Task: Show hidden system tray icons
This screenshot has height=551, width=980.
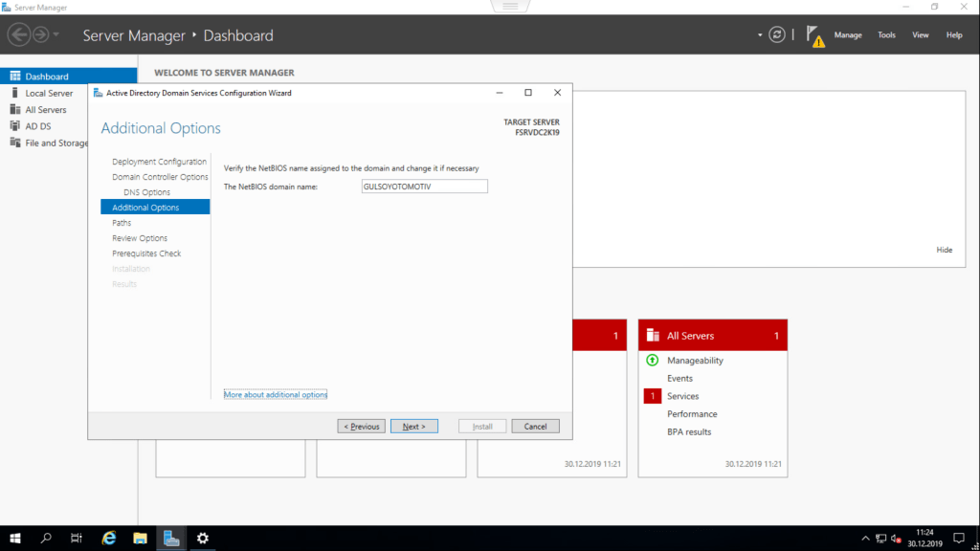Action: tap(866, 539)
